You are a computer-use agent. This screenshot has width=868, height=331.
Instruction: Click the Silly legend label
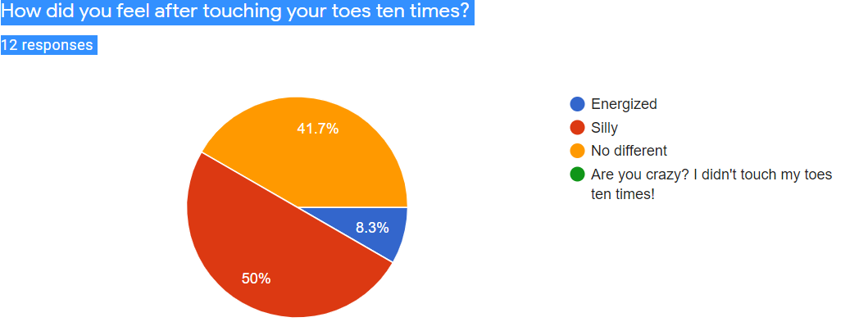(x=604, y=128)
